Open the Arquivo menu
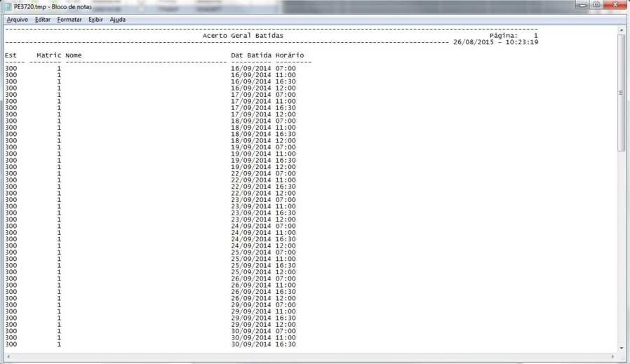This screenshot has height=364, width=630. click(18, 19)
